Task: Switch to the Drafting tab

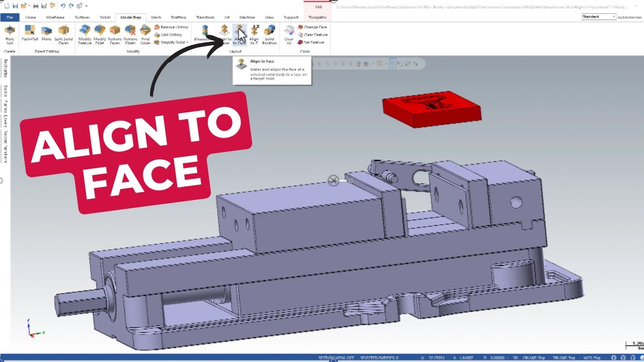Action: [179, 17]
